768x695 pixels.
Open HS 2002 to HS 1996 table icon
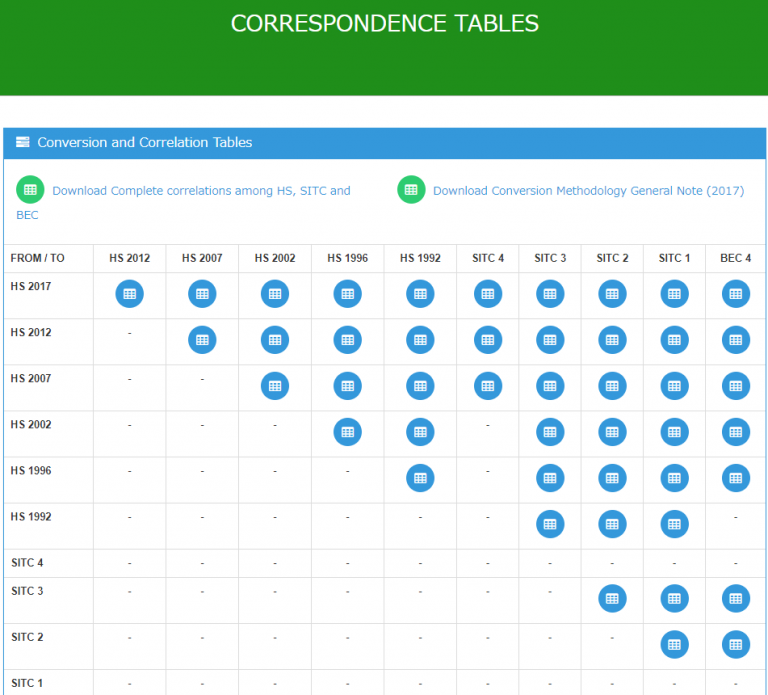(347, 432)
